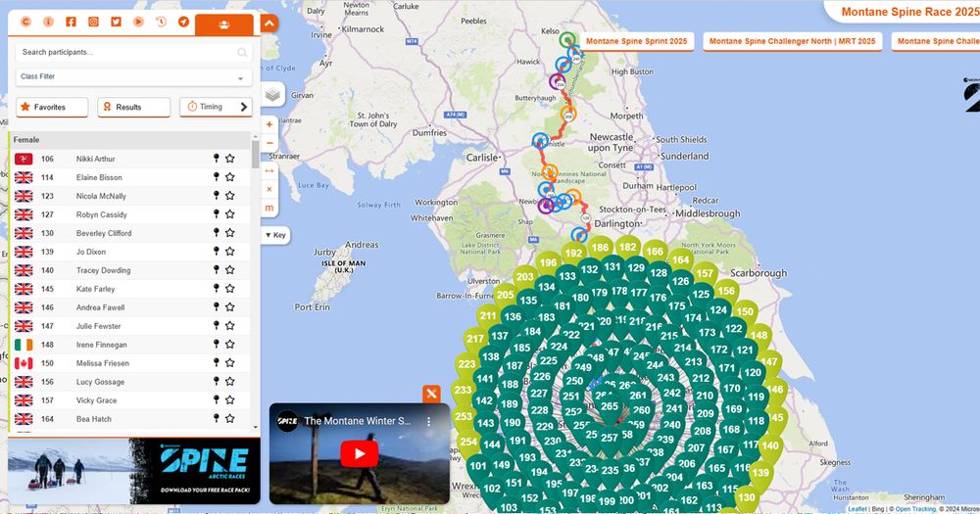Viewport: 980px width, 514px height.
Task: Open the YouTube video three-dot menu
Action: coord(429,422)
